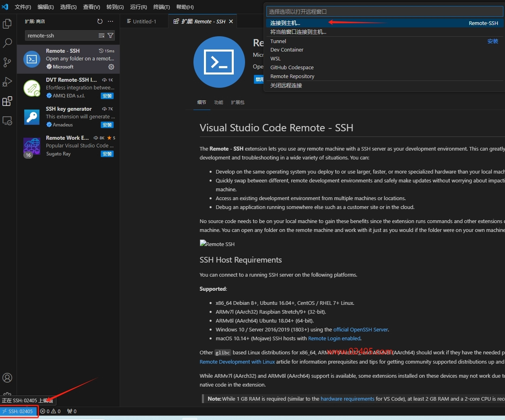
Task: Open problems panel from errors warnings counter
Action: click(50, 411)
